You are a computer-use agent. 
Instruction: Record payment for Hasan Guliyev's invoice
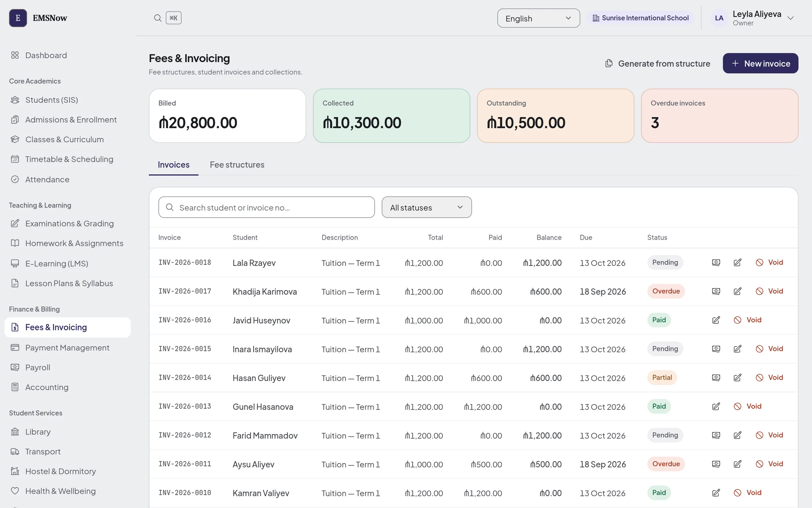click(716, 378)
